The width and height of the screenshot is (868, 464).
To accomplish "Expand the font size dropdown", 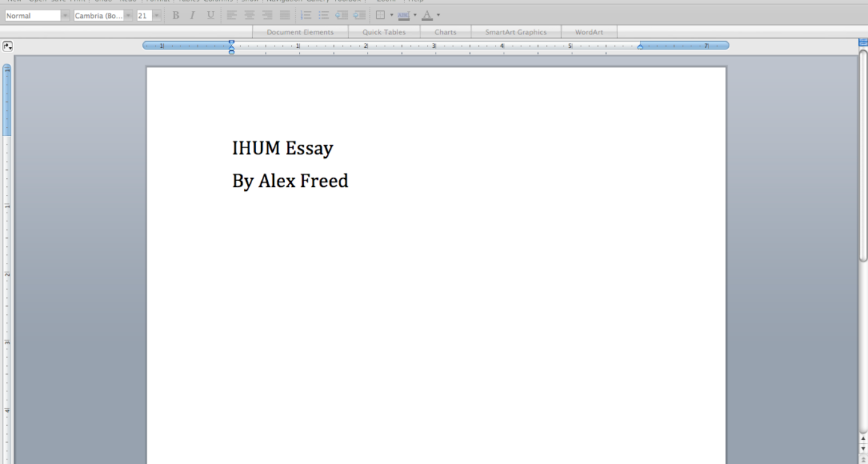I will click(156, 16).
